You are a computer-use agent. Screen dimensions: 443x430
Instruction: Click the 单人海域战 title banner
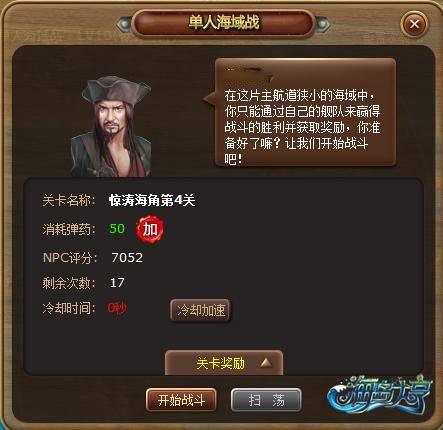223,23
